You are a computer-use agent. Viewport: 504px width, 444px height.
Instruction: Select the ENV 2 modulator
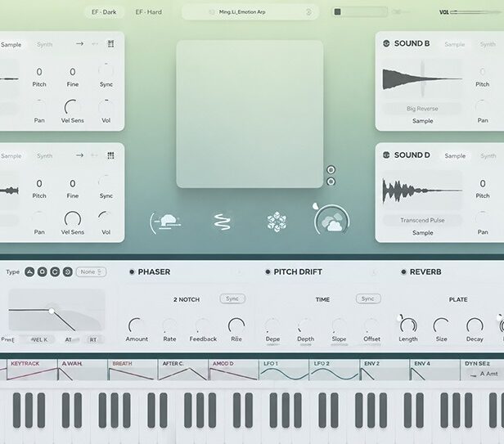[385, 370]
